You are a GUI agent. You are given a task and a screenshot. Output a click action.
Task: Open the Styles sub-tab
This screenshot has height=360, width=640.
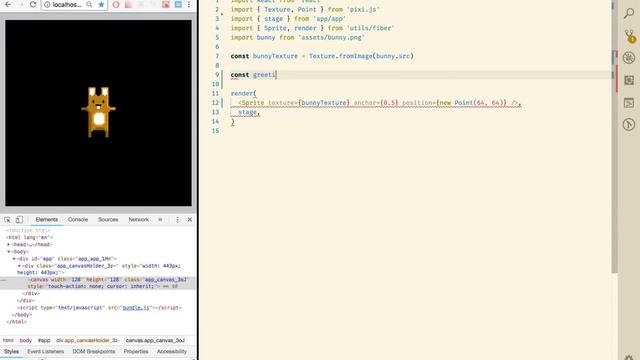11,351
